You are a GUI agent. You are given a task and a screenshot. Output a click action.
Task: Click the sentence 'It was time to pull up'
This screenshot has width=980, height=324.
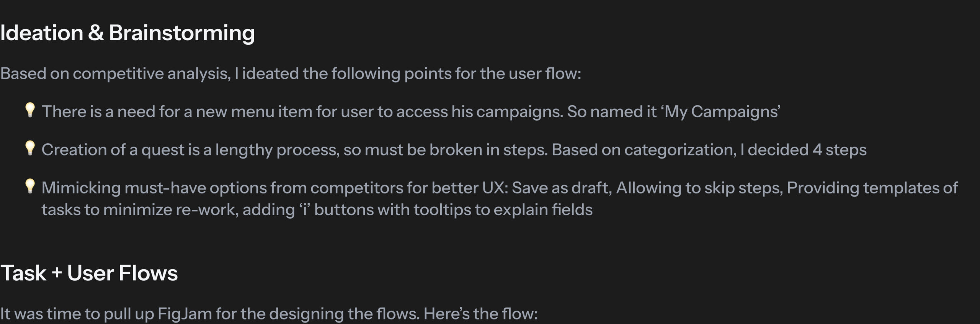point(77,314)
